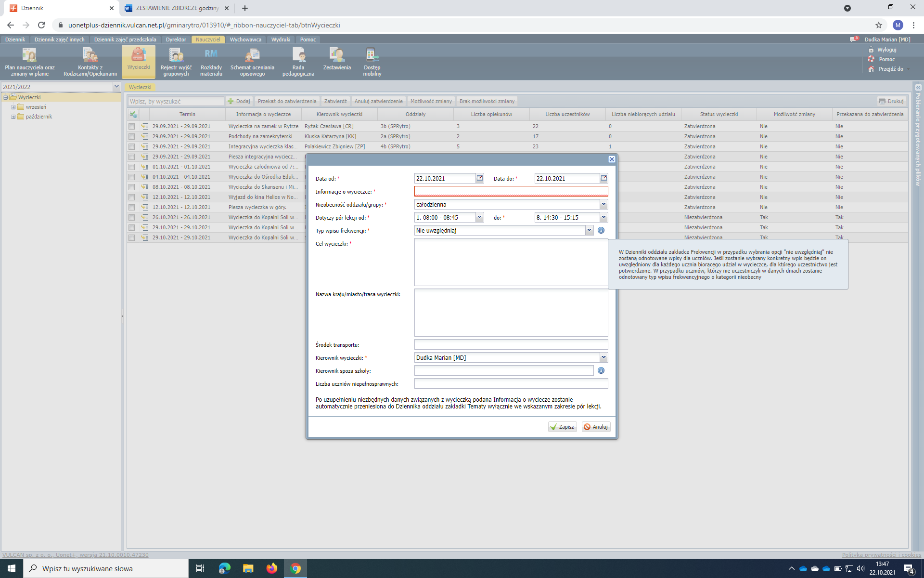Check box for Wycieczka na zamek w Rytrze row
The height and width of the screenshot is (578, 924).
coord(132,126)
